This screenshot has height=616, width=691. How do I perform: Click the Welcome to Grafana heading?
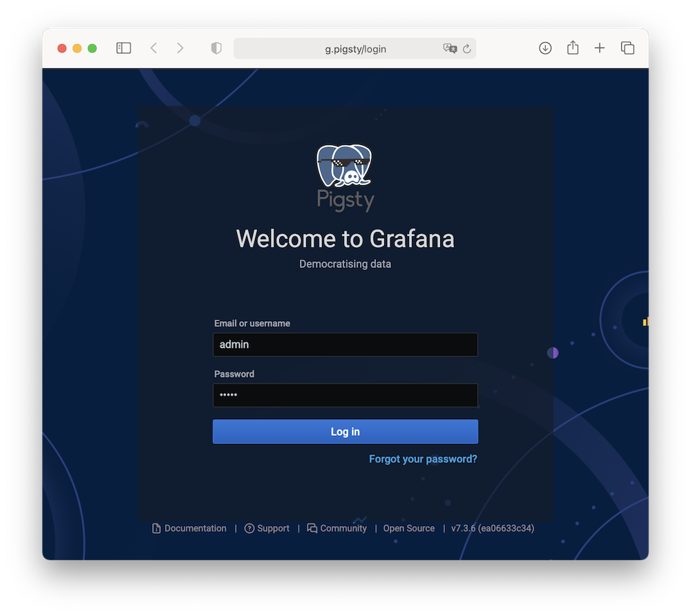(x=345, y=239)
